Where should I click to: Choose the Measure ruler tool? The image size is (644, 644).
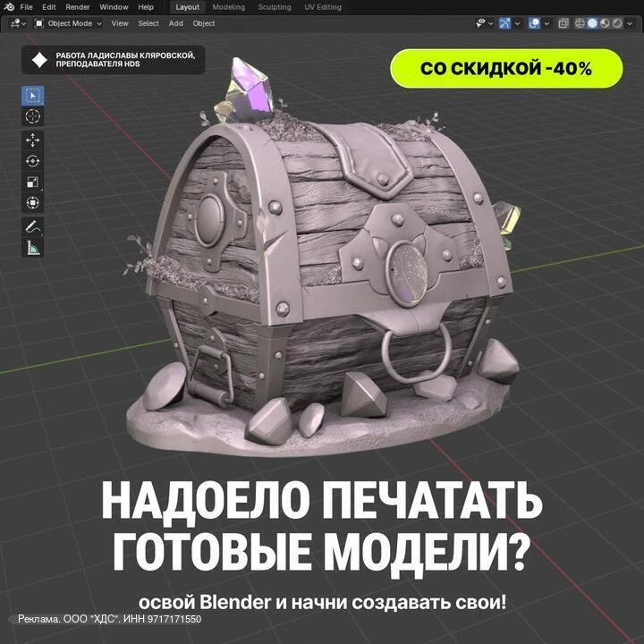[32, 247]
